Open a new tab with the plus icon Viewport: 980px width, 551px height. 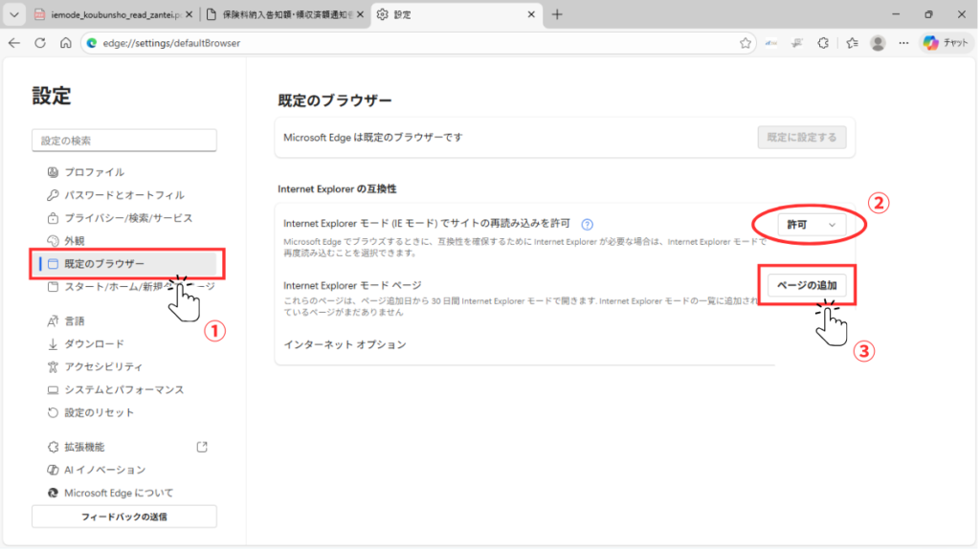click(559, 14)
